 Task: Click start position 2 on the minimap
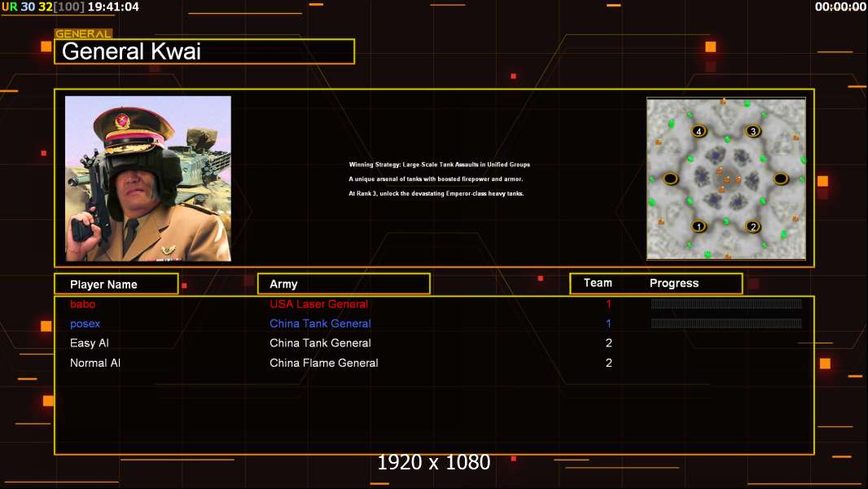pos(752,227)
